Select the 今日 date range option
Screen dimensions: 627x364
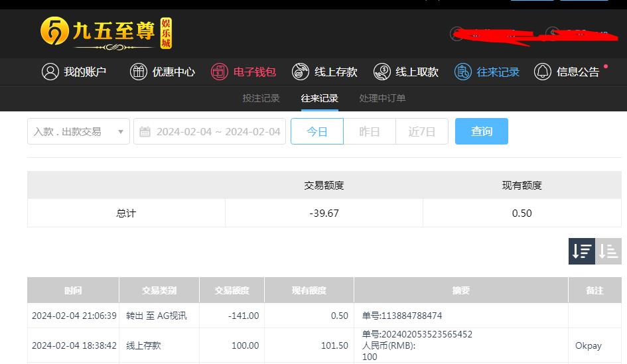[x=317, y=131]
